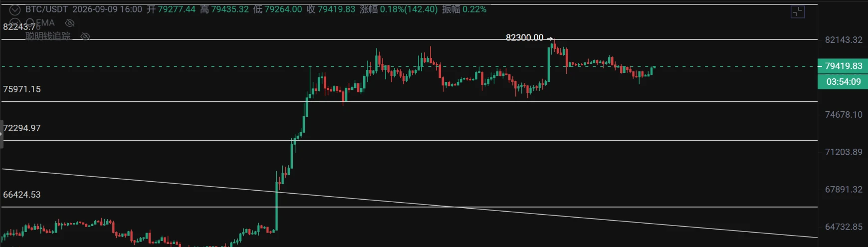Click the BTC/USDT symbol name
The height and width of the screenshot is (247, 868).
pyautogui.click(x=46, y=9)
